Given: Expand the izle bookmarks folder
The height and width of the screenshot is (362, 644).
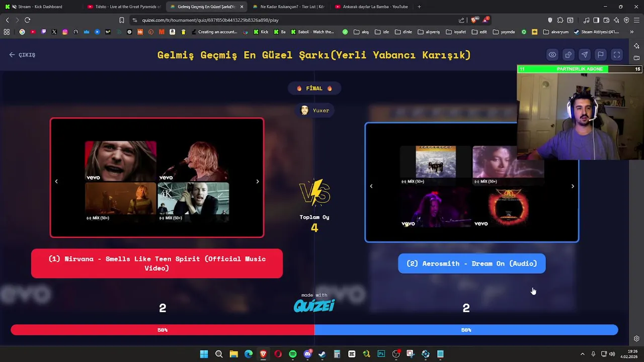Looking at the screenshot, I should click(x=382, y=32).
